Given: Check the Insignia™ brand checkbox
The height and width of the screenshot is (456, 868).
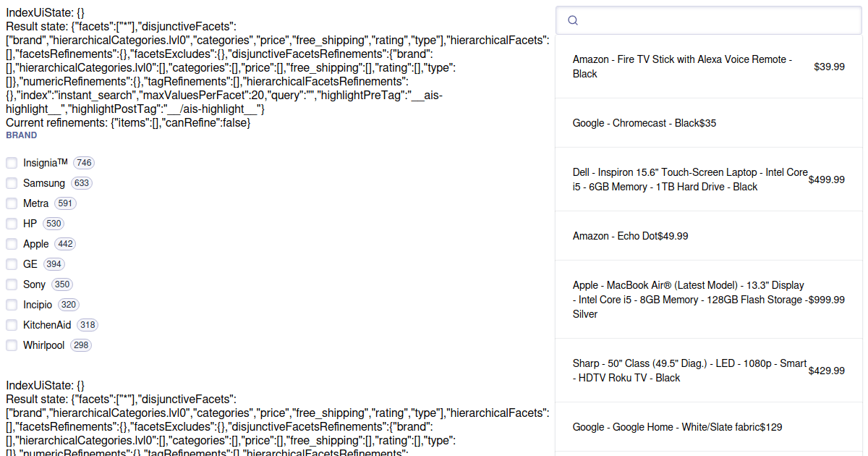Looking at the screenshot, I should (12, 163).
